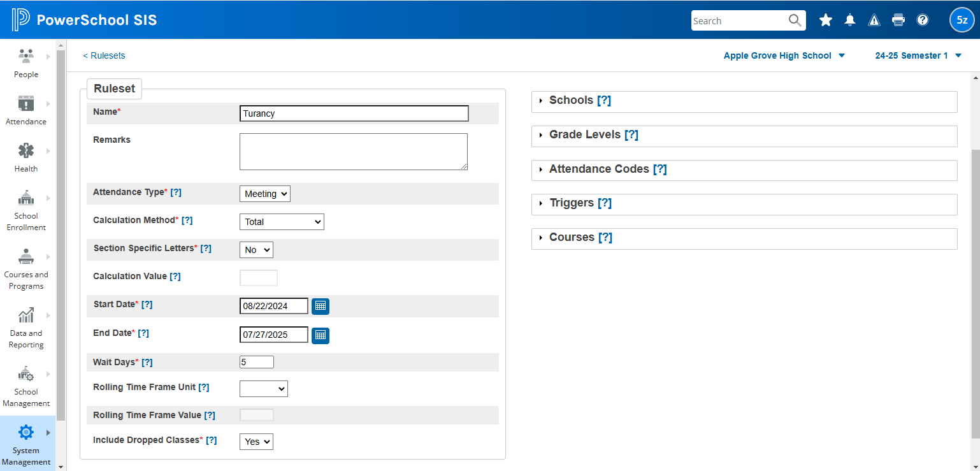Image resolution: width=980 pixels, height=471 pixels.
Task: Open Calculation Method dropdown
Action: click(x=282, y=222)
